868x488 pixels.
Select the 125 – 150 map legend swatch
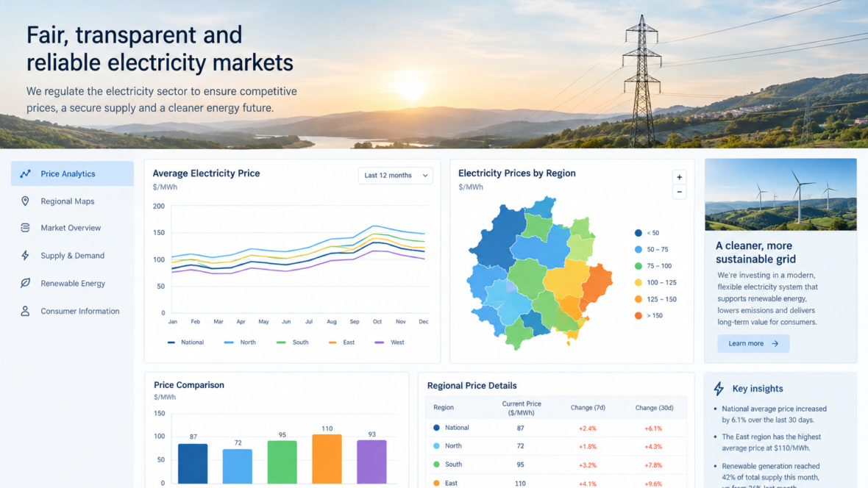(x=638, y=299)
